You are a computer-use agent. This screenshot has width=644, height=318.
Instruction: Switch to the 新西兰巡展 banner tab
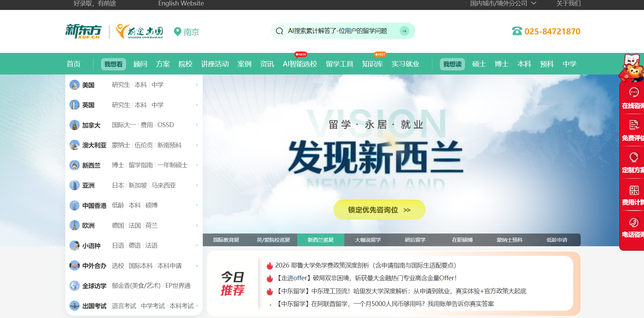(320, 240)
